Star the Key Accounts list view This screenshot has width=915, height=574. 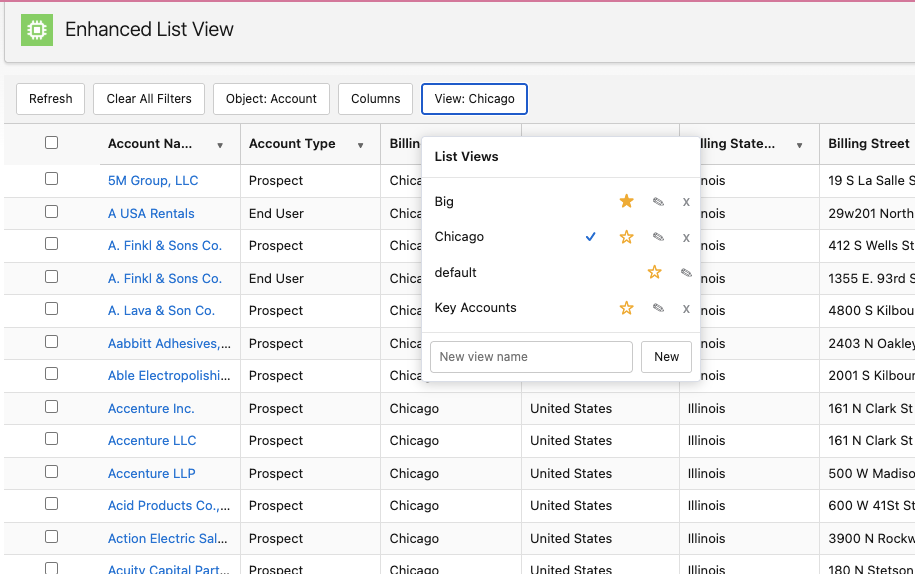(x=626, y=308)
